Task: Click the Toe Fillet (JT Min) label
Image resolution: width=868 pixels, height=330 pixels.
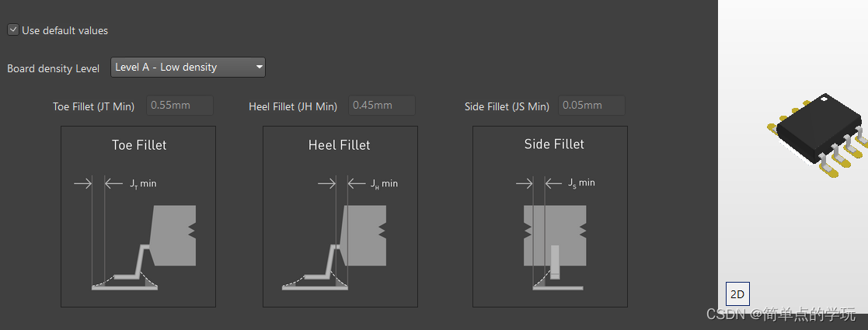Action: pyautogui.click(x=93, y=106)
